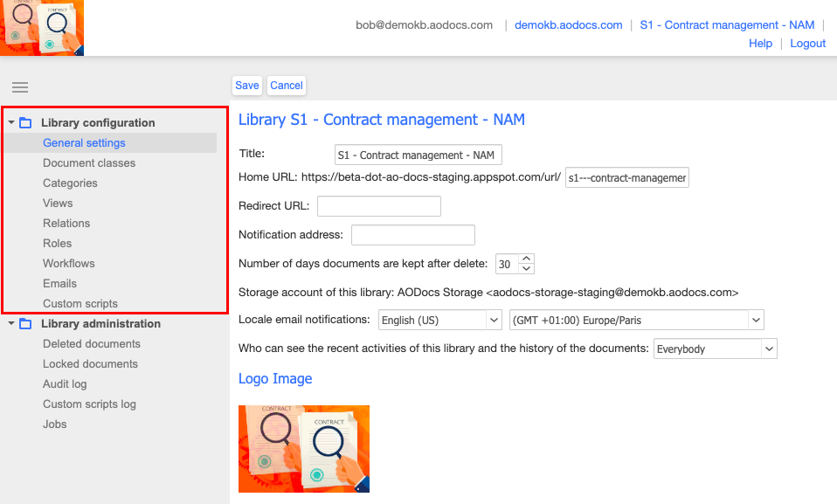
Task: Open Roles configuration
Action: (x=57, y=244)
